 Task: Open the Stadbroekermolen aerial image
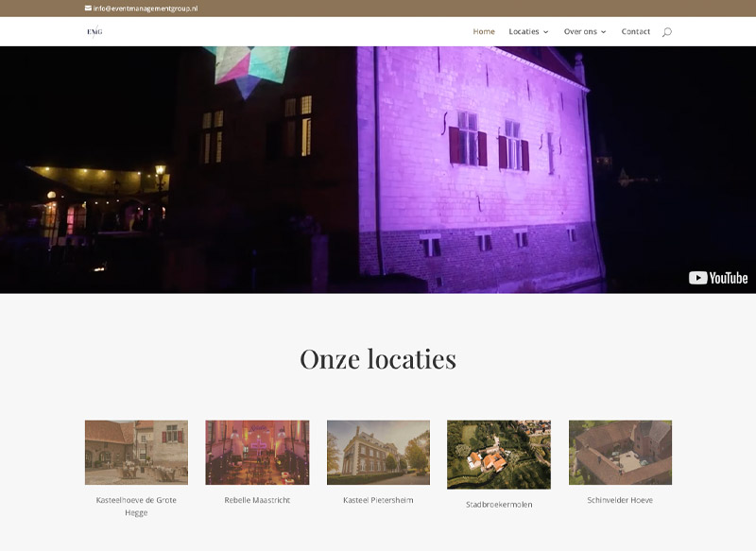coord(499,455)
